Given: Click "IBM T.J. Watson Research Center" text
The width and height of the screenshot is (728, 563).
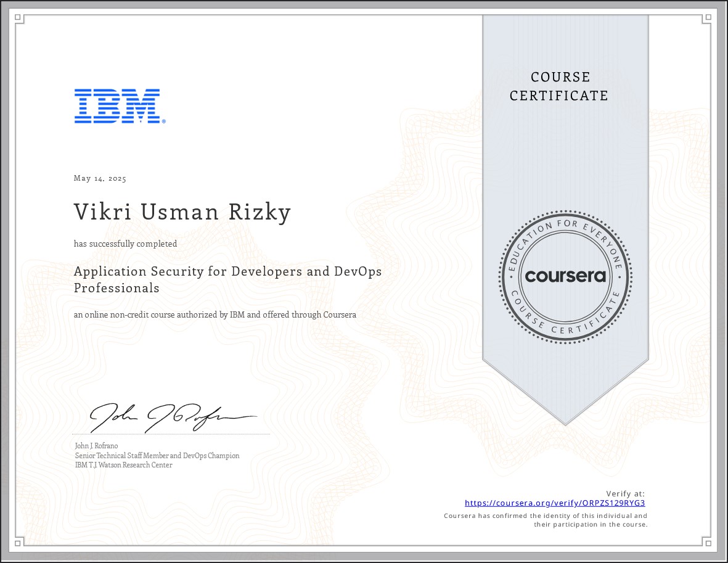Looking at the screenshot, I should (x=123, y=465).
